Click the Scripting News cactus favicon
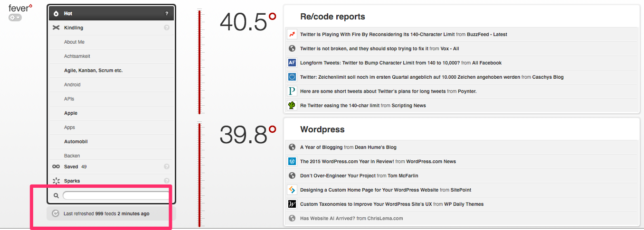 (x=292, y=105)
